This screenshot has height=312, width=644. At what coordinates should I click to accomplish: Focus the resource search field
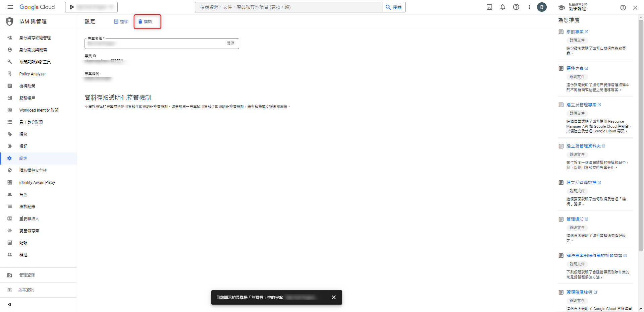(288, 7)
